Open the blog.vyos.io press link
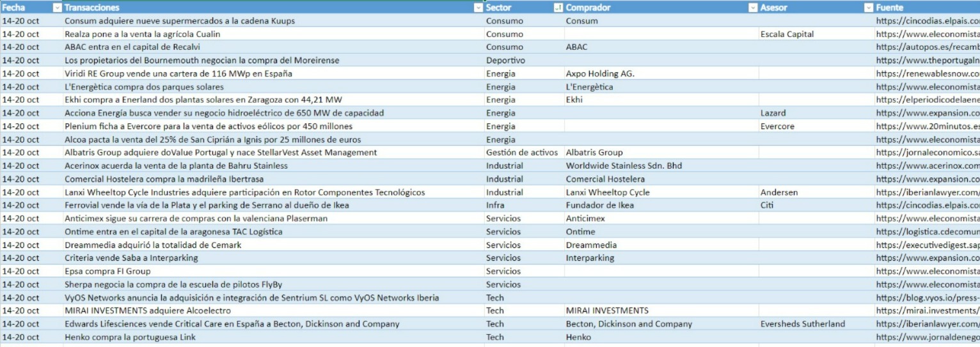This screenshot has height=347, width=980. tap(928, 297)
